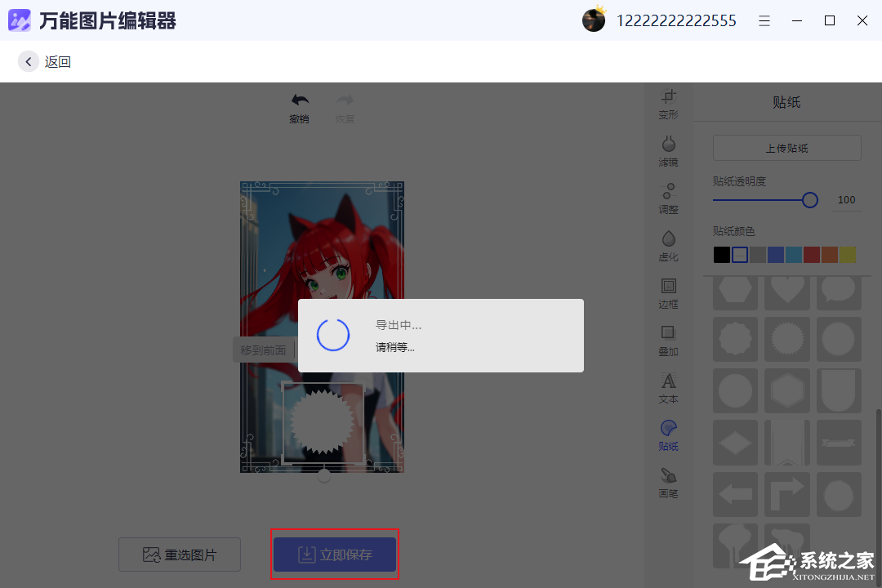Insert the heart shaped sticker
The width and height of the screenshot is (882, 588).
coord(787,292)
